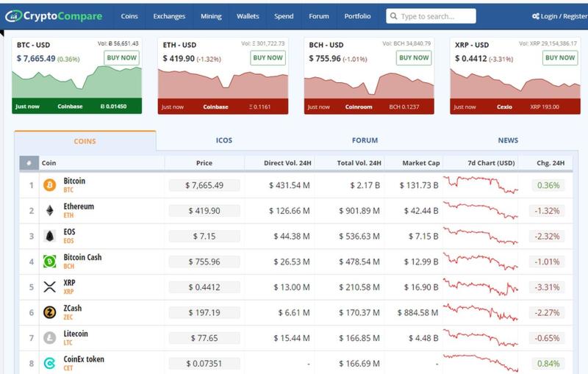This screenshot has width=588, height=374.
Task: Click CoinEx token 24h change 0.84%
Action: tap(548, 364)
